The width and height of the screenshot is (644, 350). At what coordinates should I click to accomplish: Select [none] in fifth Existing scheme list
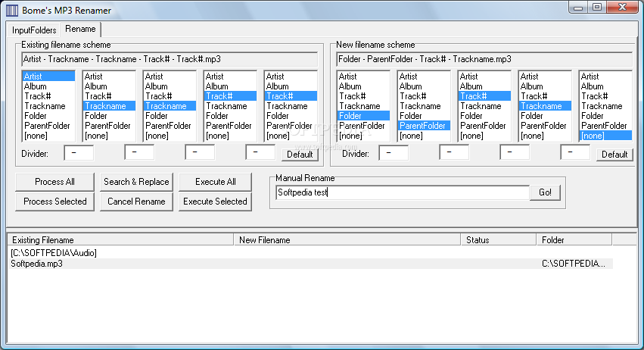291,136
